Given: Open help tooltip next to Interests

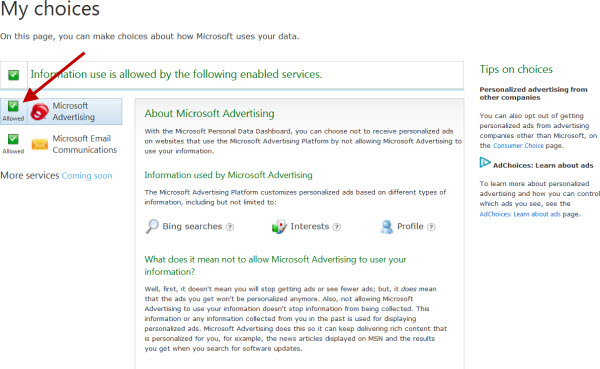Looking at the screenshot, I should [x=336, y=227].
